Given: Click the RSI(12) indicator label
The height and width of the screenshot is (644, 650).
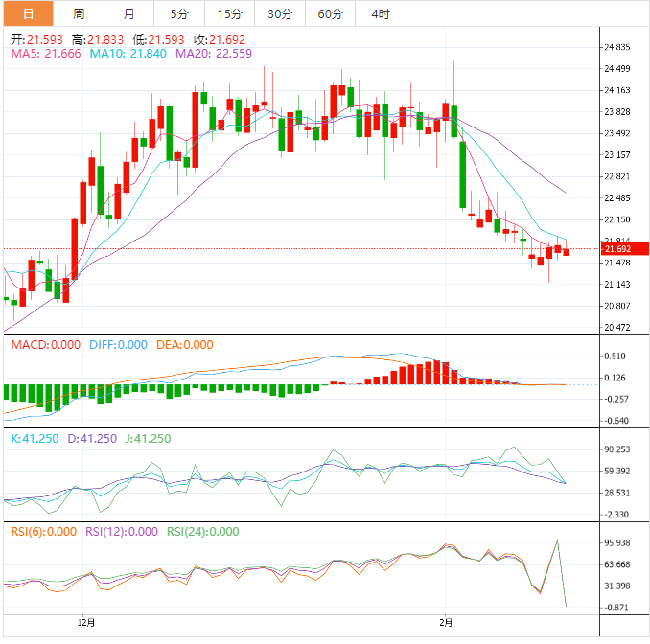Looking at the screenshot, I should point(122,532).
